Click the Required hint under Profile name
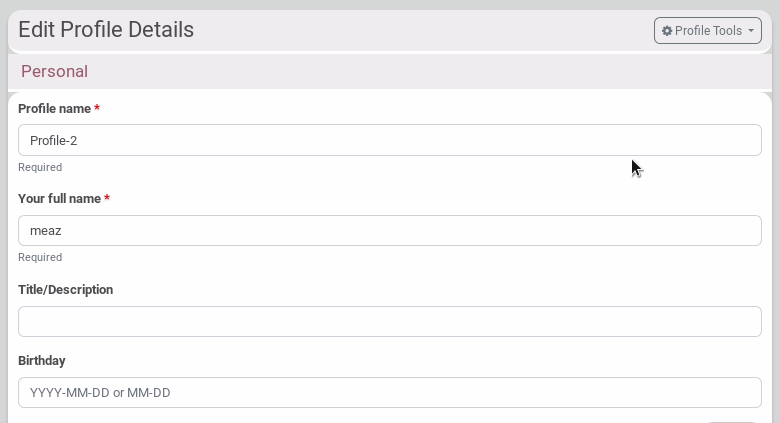Screen dimensions: 780x423 pyautogui.click(x=40, y=167)
